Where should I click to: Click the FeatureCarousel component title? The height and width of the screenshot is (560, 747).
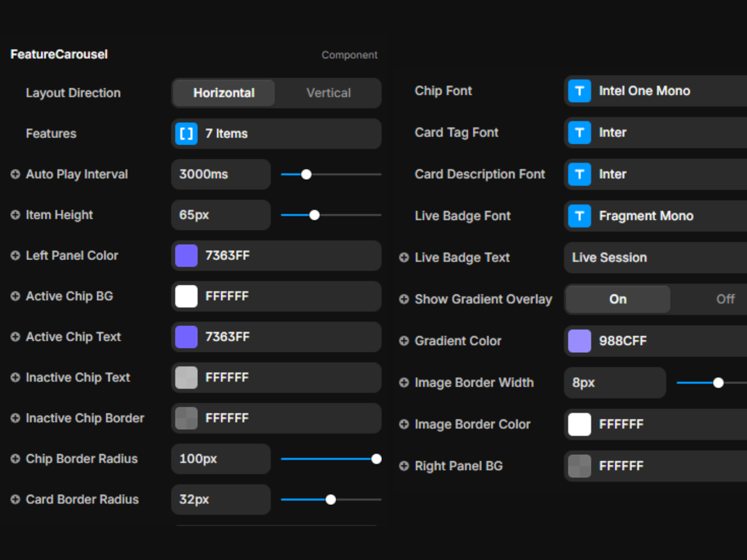(x=59, y=55)
